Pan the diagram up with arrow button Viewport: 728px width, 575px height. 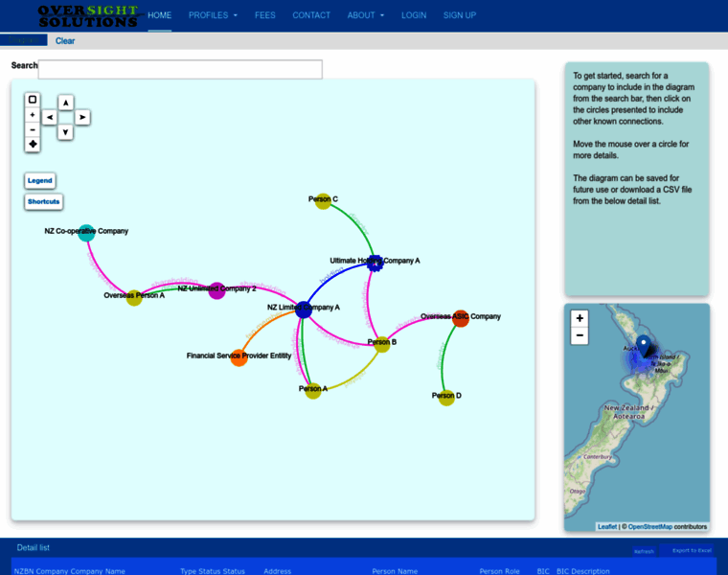(65, 103)
